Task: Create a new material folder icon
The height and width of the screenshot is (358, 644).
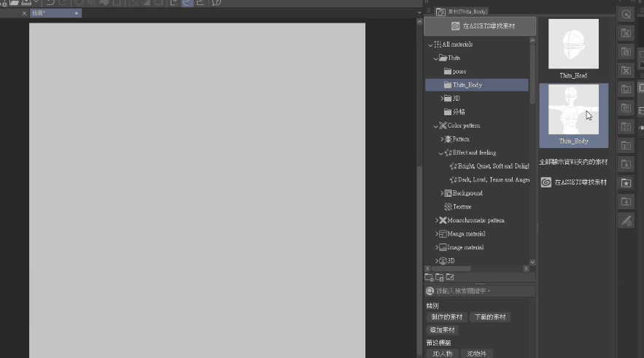Action: pos(429,278)
